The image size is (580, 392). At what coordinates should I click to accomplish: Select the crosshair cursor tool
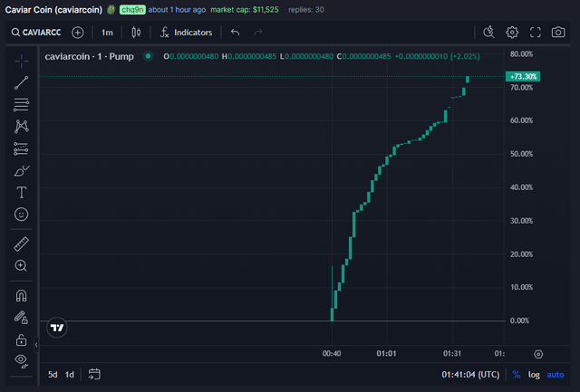tap(22, 60)
